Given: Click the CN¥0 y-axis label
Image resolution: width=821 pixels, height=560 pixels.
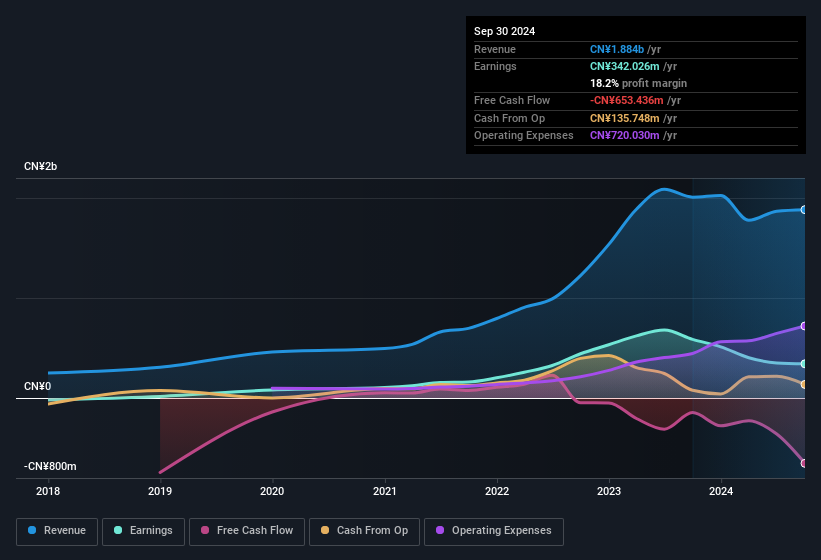Looking at the screenshot, I should [38, 386].
